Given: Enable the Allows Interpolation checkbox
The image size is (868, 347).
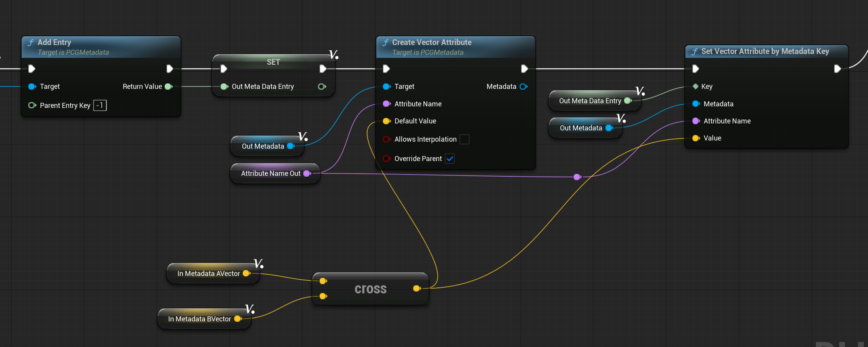Looking at the screenshot, I should 464,139.
